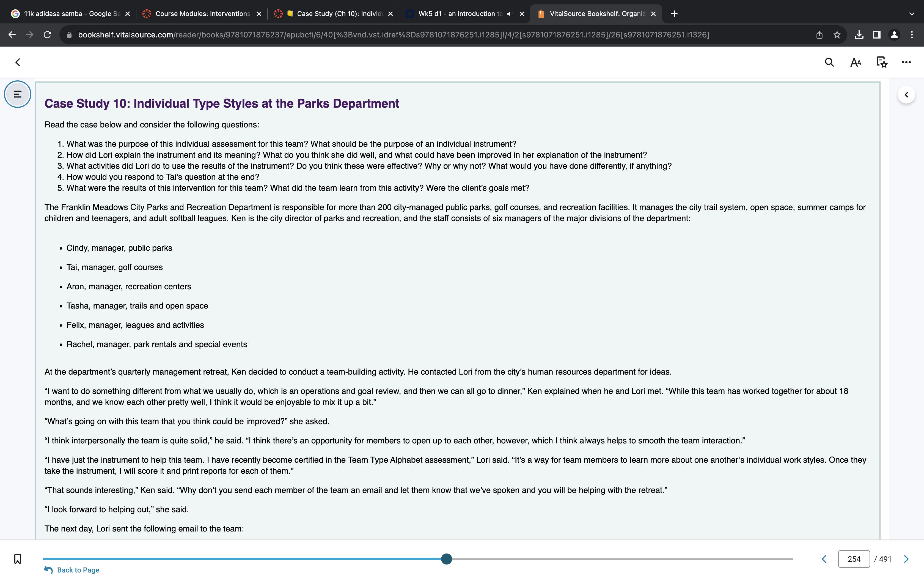This screenshot has width=924, height=578.
Task: Open the reader more options ellipsis
Action: point(906,62)
